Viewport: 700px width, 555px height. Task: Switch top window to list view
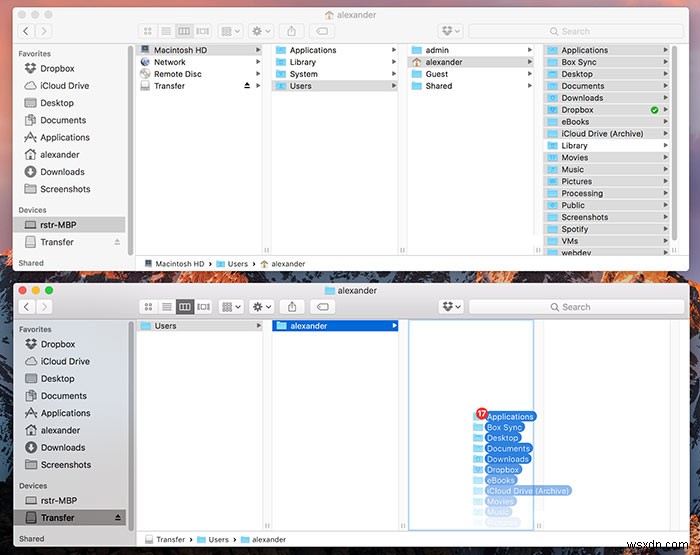point(166,31)
